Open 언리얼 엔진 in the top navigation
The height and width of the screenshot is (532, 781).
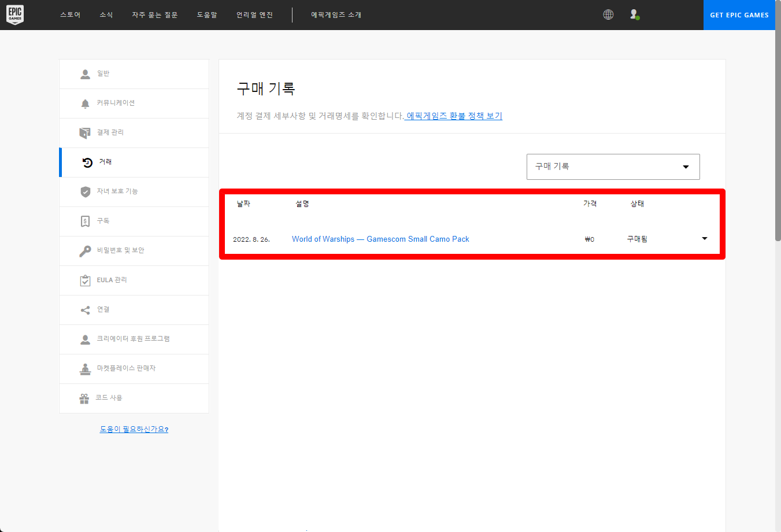(254, 15)
